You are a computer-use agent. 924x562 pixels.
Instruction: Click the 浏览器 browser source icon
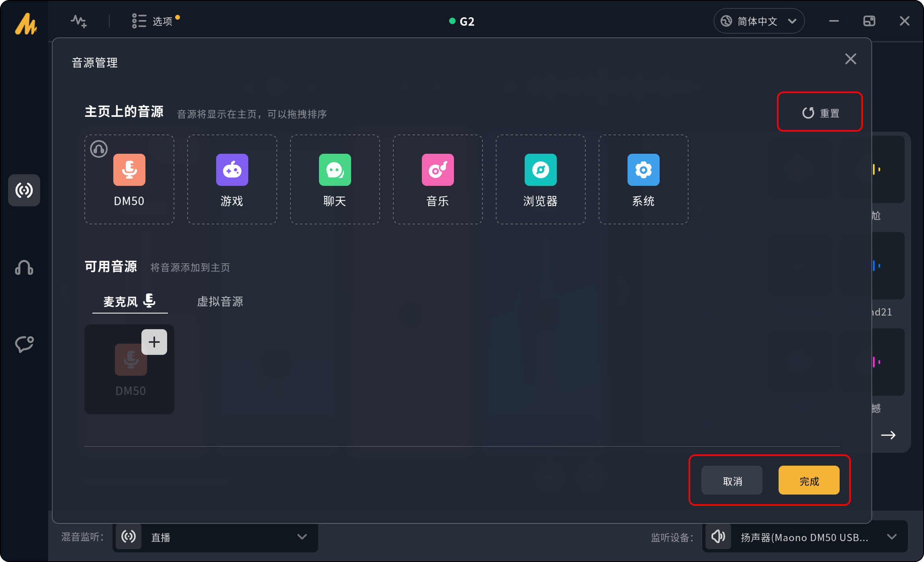(540, 170)
